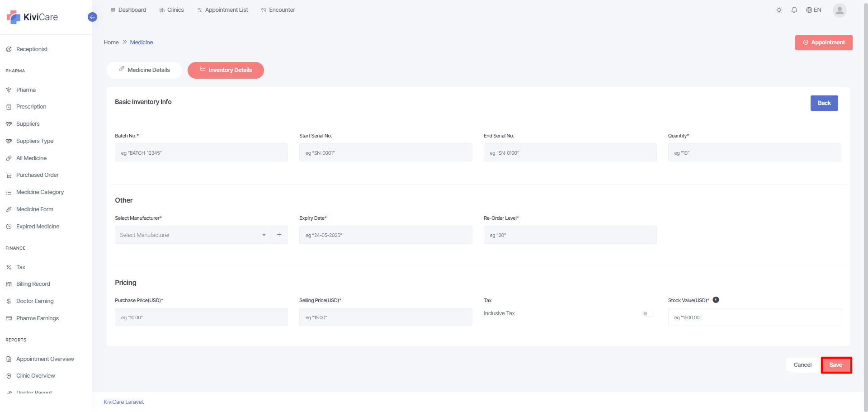
Task: Open the EN language selector
Action: pyautogui.click(x=813, y=10)
